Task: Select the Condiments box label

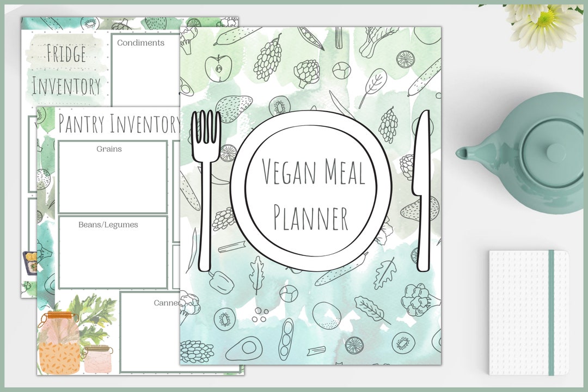Action: [x=140, y=43]
